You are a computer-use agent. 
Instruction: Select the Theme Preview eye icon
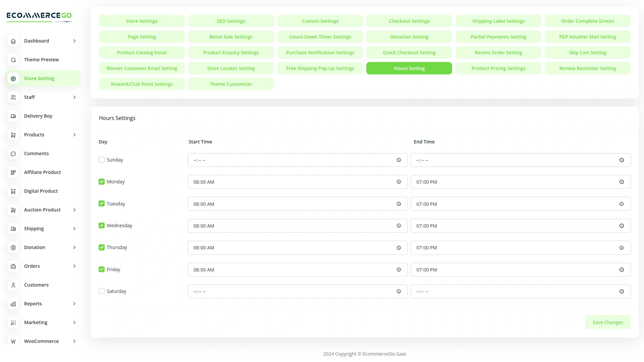tap(13, 60)
